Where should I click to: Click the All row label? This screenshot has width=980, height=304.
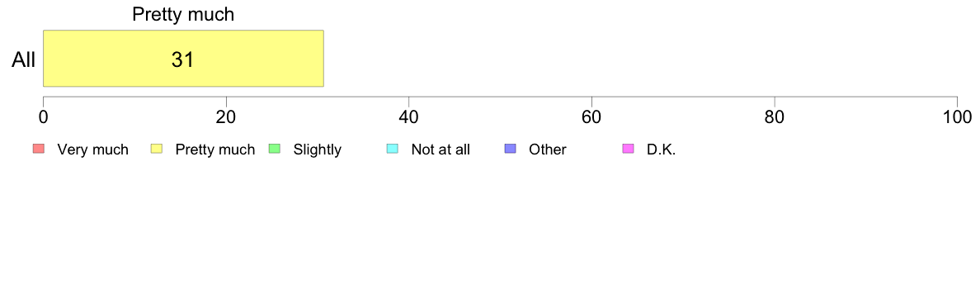tap(24, 60)
